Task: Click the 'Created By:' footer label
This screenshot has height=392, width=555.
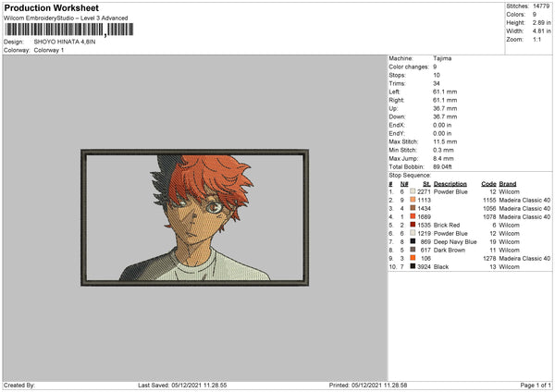Action: (19, 385)
